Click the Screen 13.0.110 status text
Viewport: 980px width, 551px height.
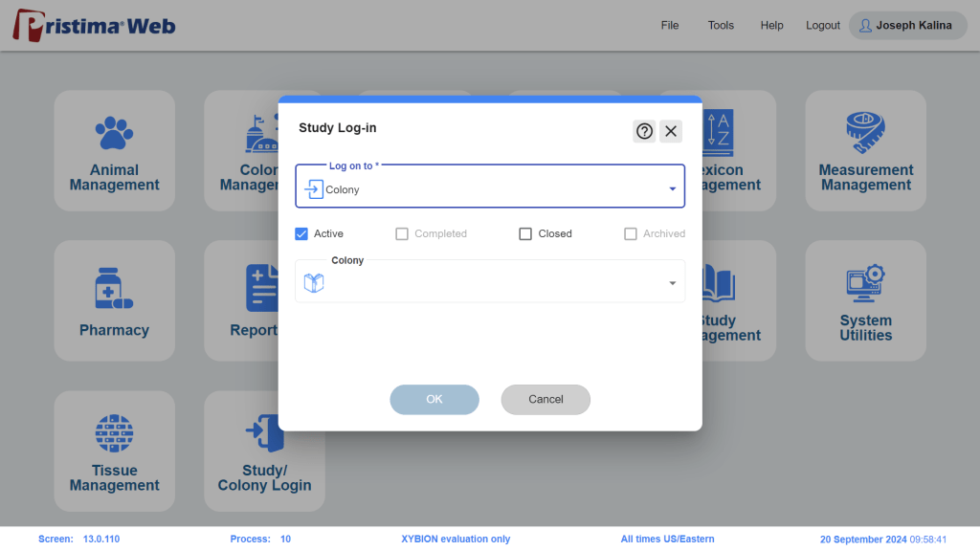tap(78, 540)
